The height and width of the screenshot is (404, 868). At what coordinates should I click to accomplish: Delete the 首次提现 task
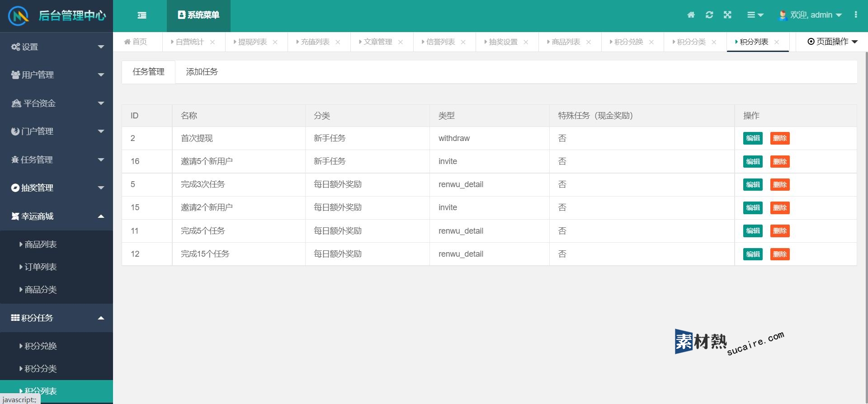click(780, 138)
